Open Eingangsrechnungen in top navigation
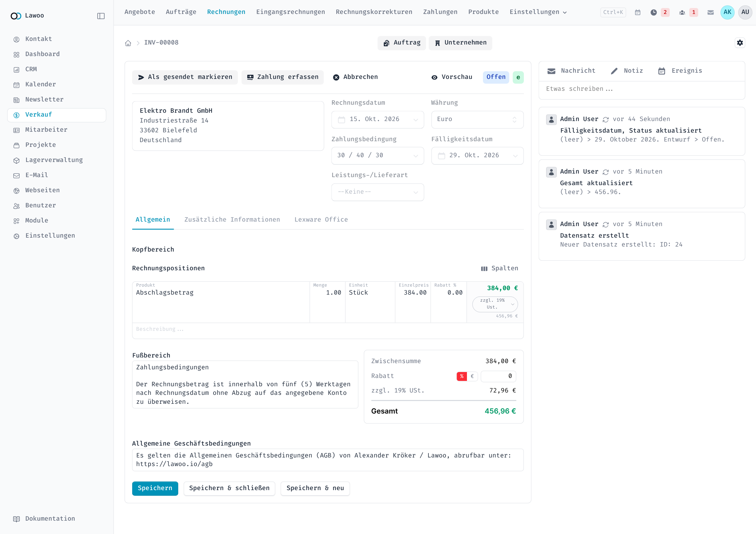756x534 pixels. pos(291,12)
